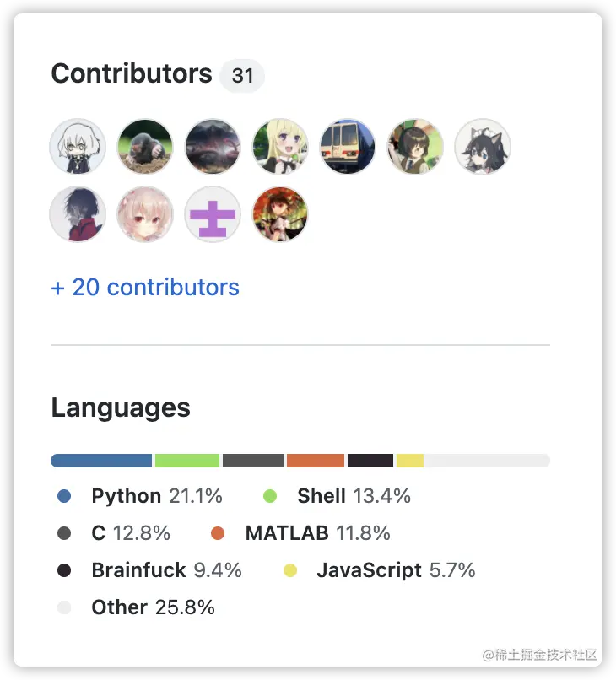Image resolution: width=616 pixels, height=680 pixels.
Task: Select the MATLAB 11.8% language link
Action: pos(317,533)
